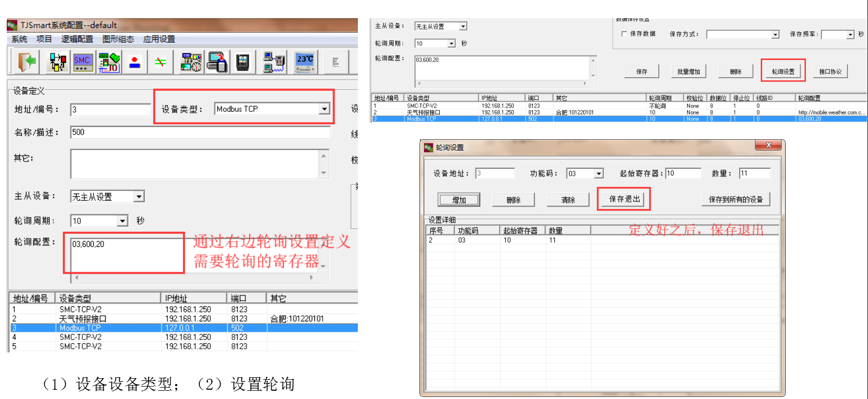Select the traffic light IO icon
The image size is (868, 399).
click(109, 62)
